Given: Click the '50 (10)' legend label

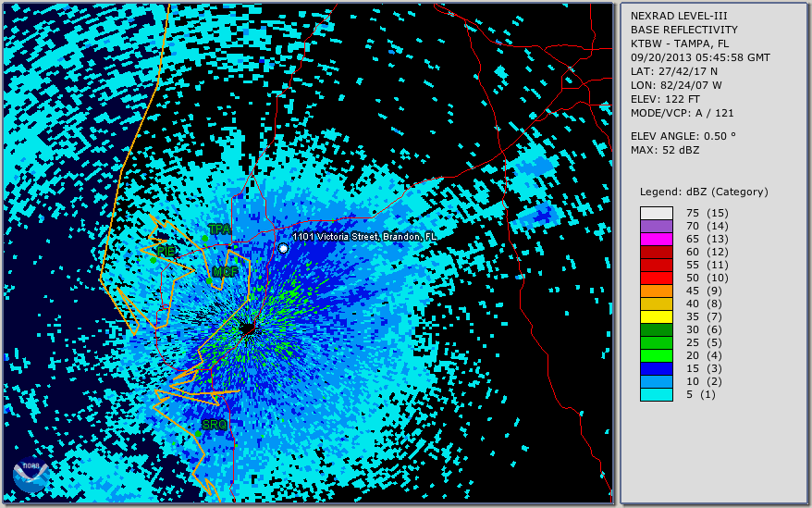Looking at the screenshot, I should [707, 278].
